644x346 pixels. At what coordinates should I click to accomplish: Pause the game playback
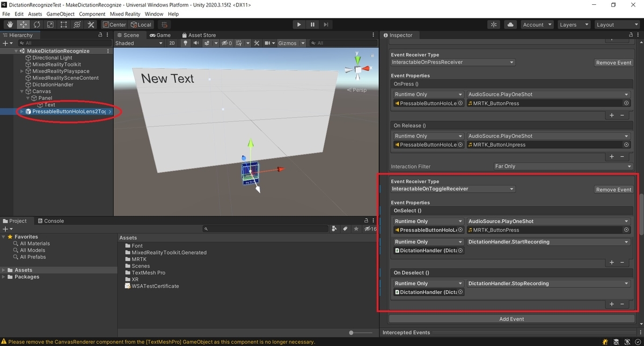click(312, 25)
